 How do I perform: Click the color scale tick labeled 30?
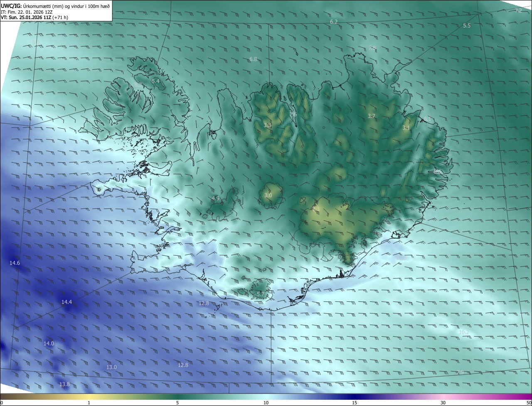pos(443,403)
